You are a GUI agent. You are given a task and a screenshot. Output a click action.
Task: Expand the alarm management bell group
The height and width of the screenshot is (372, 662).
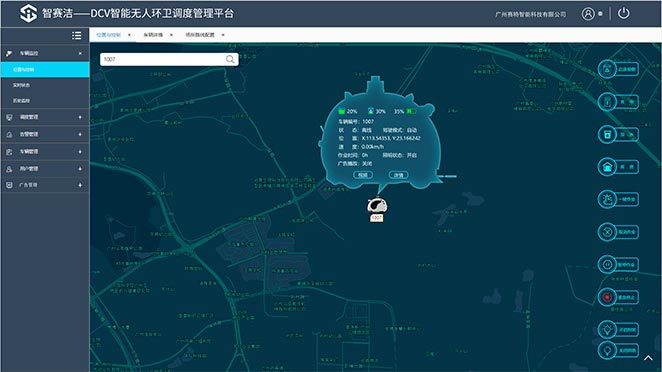click(45, 134)
